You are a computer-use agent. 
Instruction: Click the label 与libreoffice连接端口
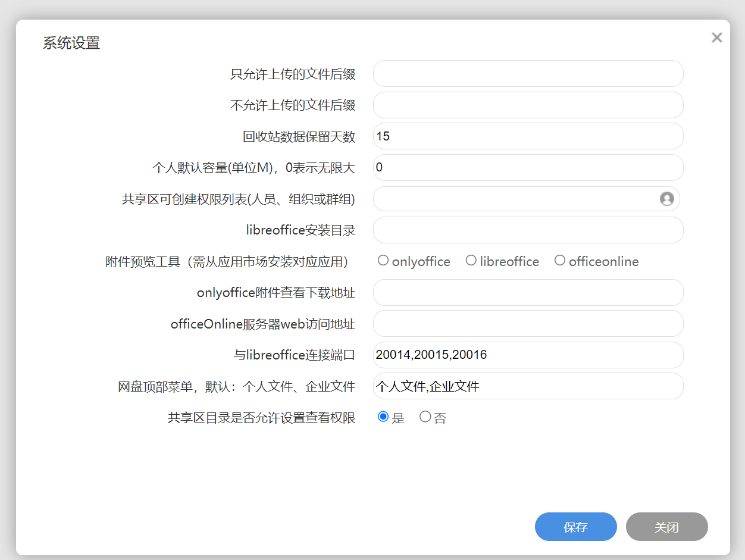coord(294,355)
